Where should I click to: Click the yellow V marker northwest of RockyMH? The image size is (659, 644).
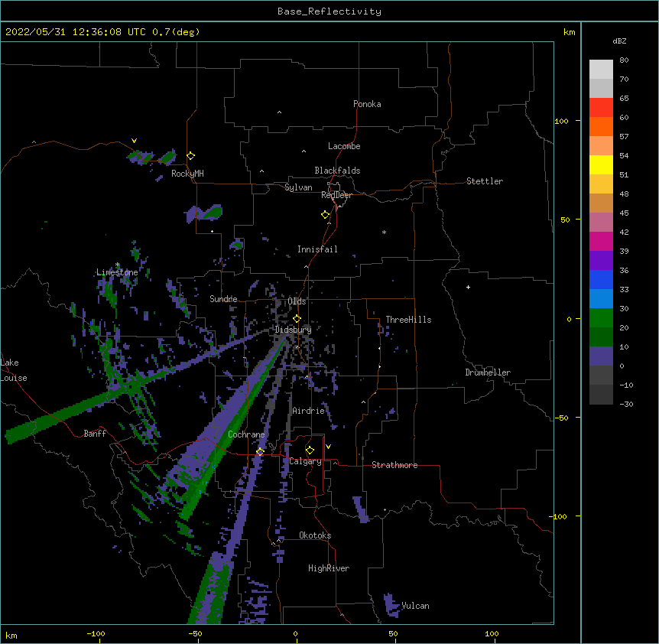pos(134,141)
